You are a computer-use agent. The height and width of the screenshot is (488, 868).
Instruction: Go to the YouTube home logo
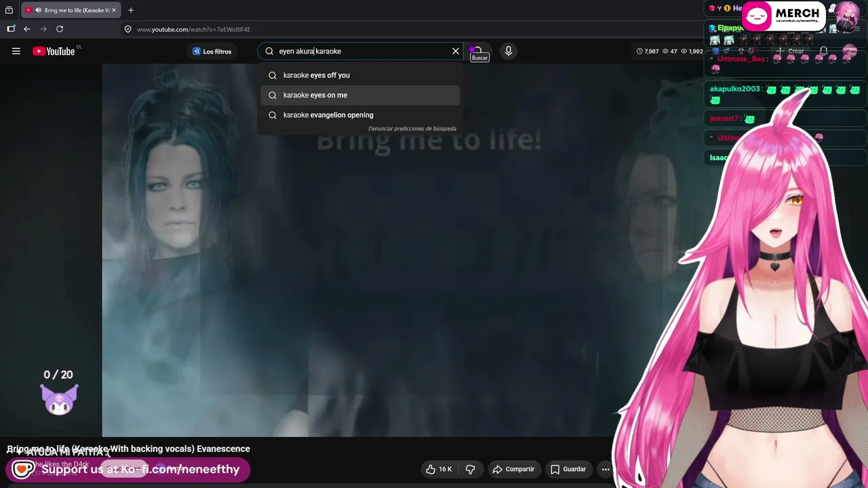coord(54,51)
